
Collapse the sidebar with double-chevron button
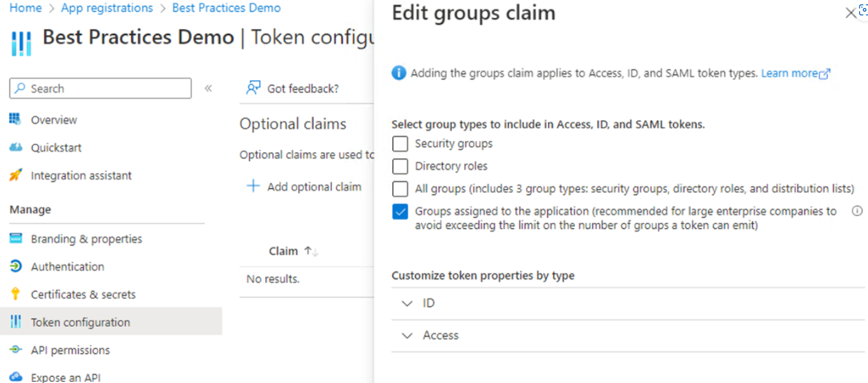[208, 88]
